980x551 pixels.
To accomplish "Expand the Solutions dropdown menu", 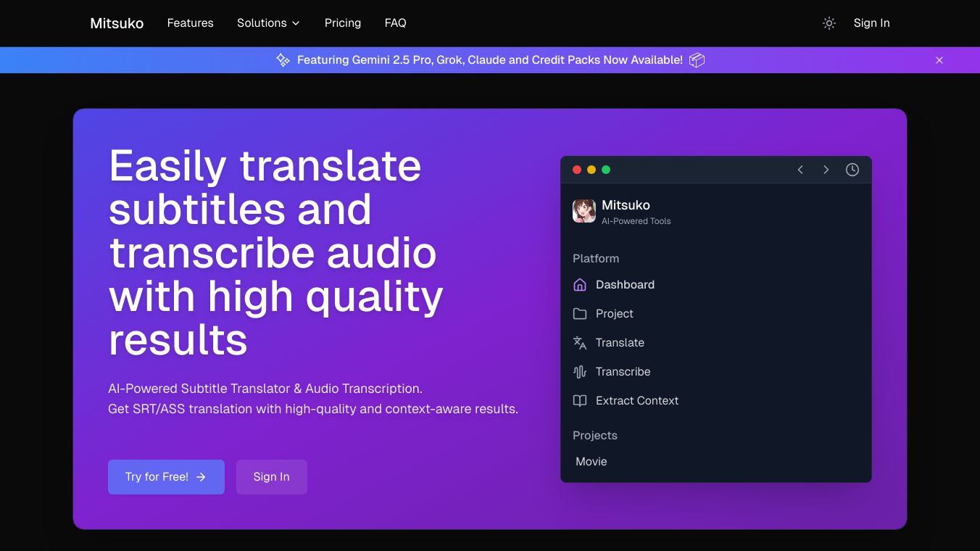I will (x=268, y=23).
